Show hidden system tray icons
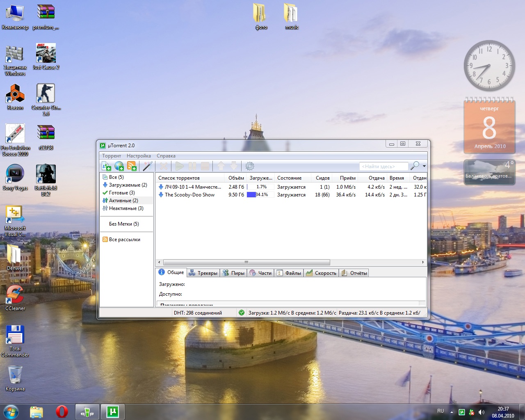Screen dimensions: 525x420 pos(452,412)
